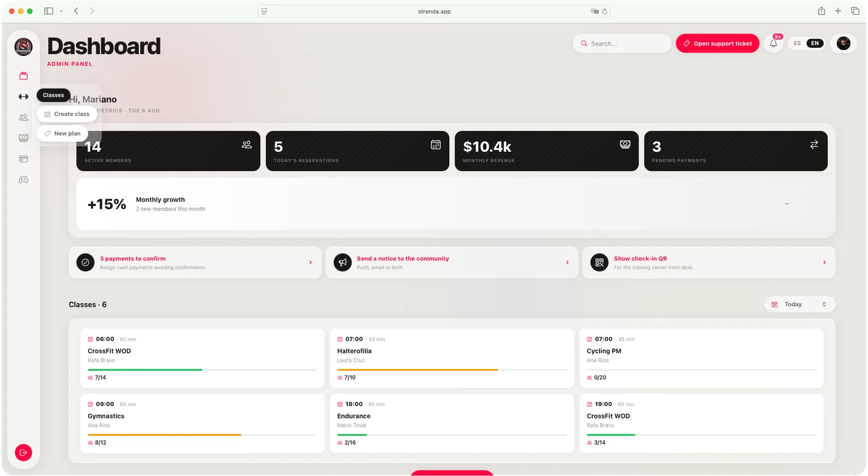Open the Gymnastics class card
868x476 pixels.
click(x=202, y=423)
